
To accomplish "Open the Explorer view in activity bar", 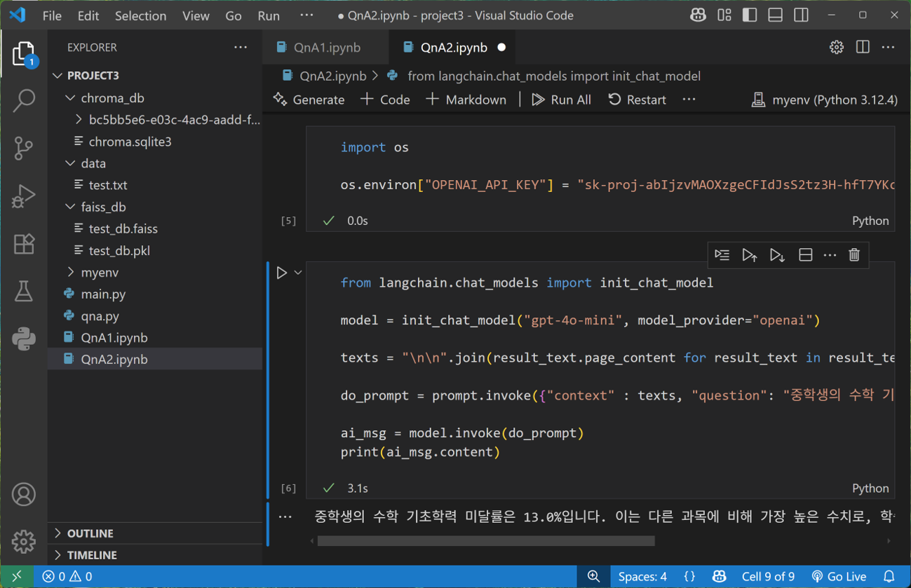I will point(24,55).
